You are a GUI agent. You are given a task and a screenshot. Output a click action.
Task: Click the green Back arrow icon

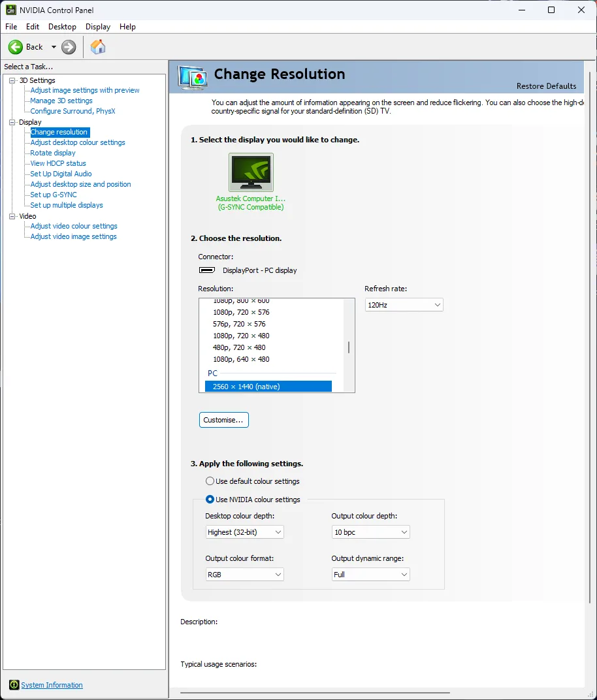coord(16,47)
